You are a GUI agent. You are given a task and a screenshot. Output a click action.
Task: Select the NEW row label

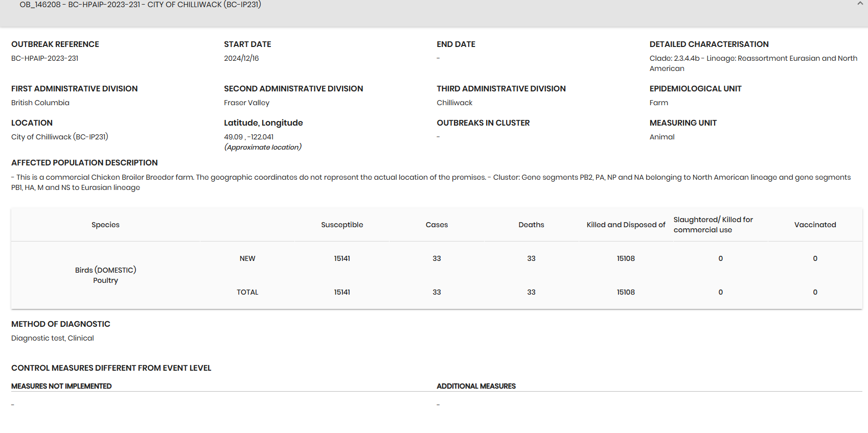coord(247,258)
